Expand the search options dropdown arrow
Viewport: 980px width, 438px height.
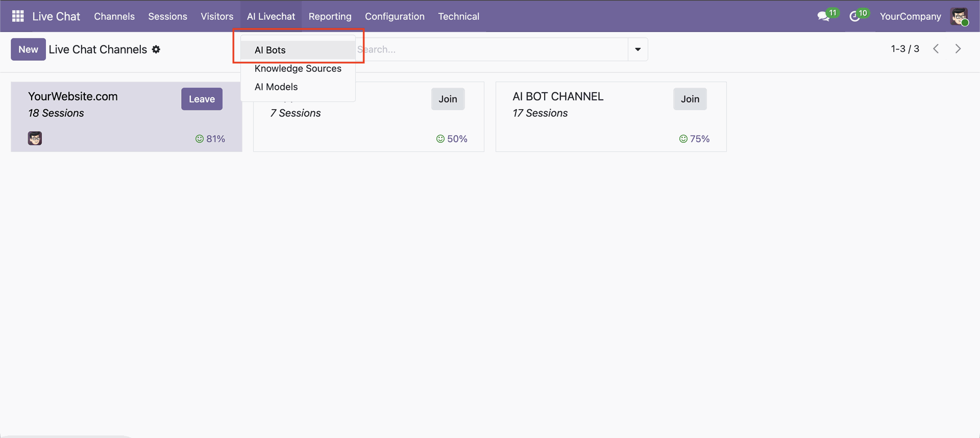pyautogui.click(x=638, y=49)
